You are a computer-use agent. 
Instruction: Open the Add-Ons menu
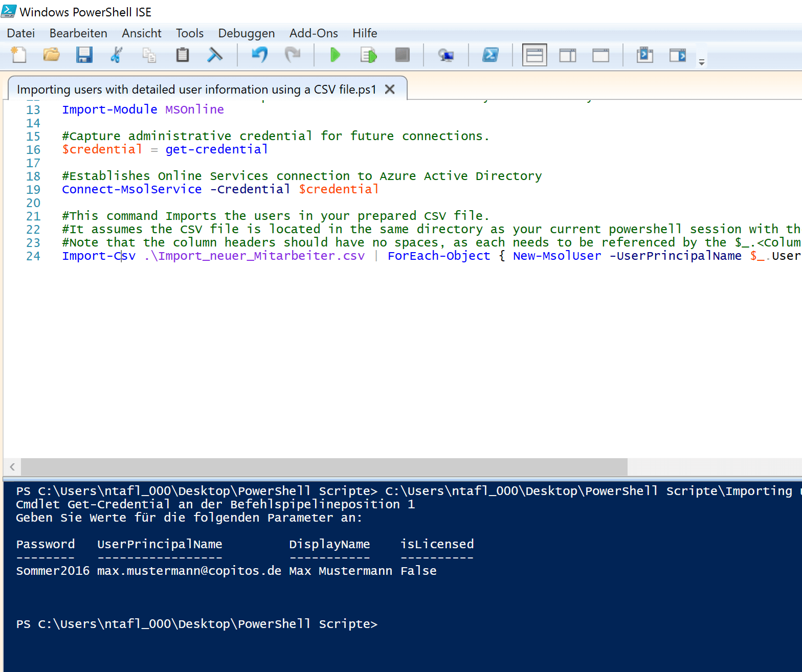[314, 33]
